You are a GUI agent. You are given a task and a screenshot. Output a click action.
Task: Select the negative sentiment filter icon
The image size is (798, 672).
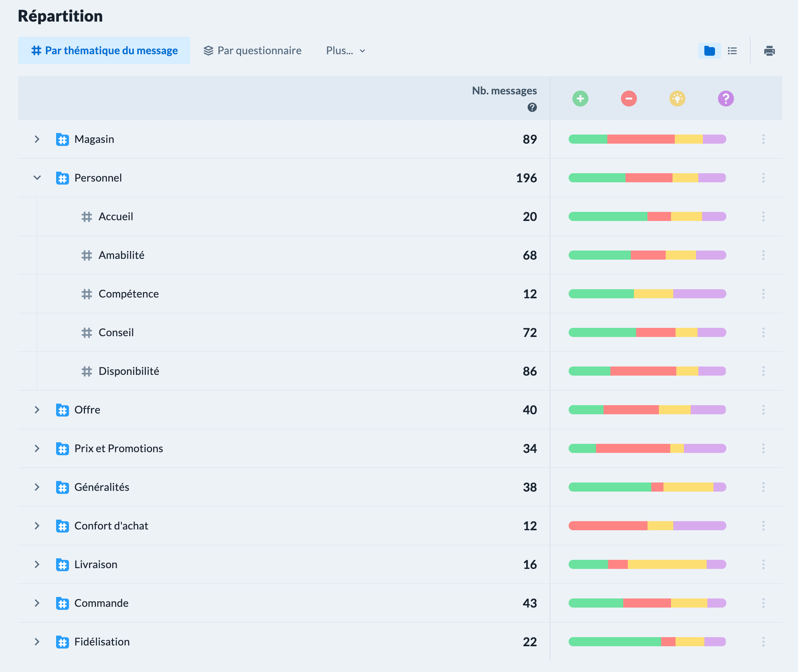(629, 99)
